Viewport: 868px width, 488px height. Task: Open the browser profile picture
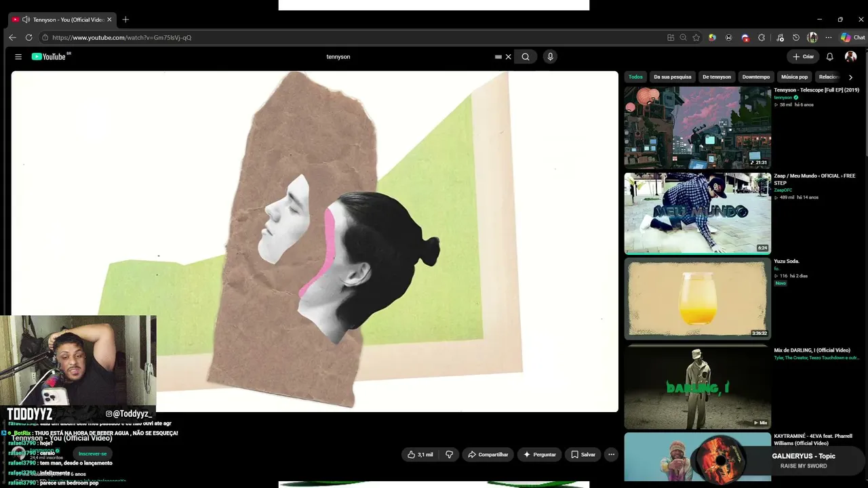(x=812, y=37)
